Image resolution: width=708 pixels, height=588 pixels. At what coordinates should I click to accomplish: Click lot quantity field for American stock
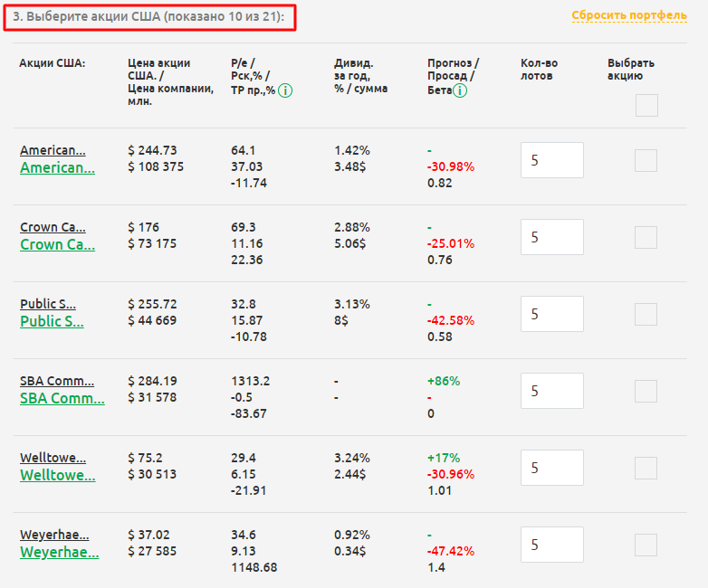click(x=552, y=160)
